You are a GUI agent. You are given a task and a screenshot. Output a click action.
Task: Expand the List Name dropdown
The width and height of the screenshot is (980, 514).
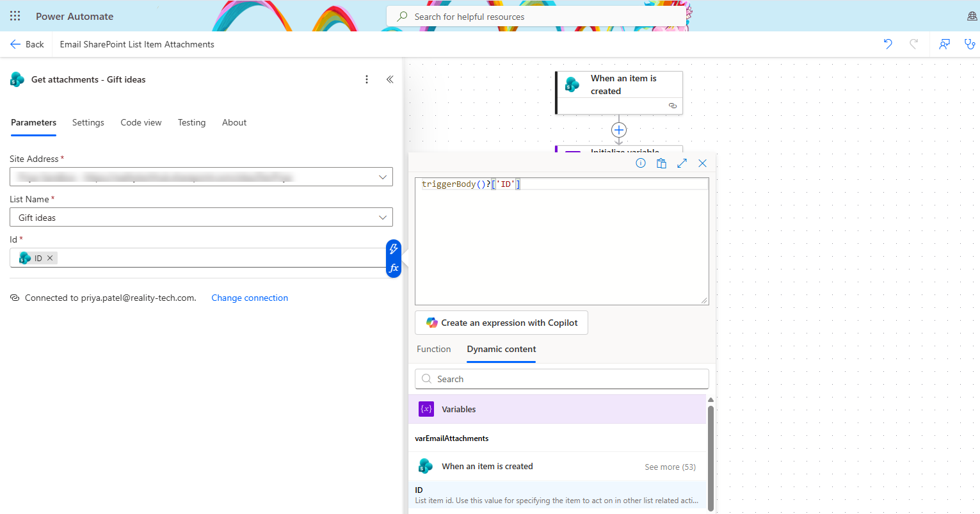click(x=383, y=218)
